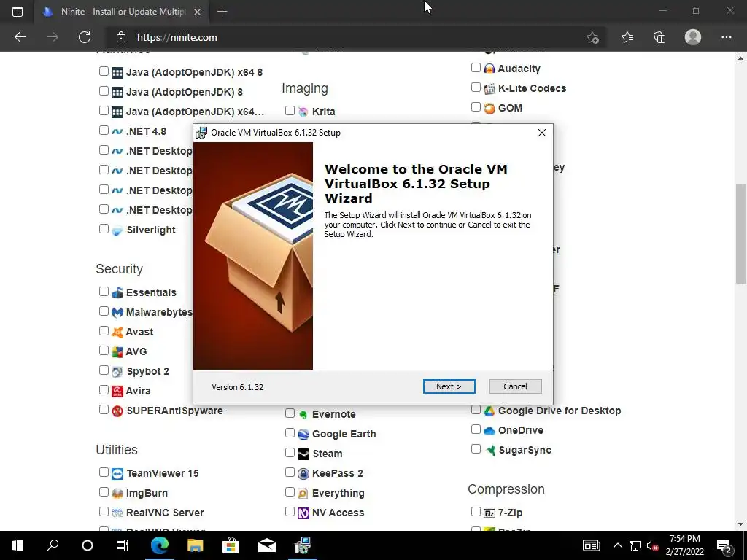
Task: Click the Everything search icon
Action: pyautogui.click(x=303, y=494)
